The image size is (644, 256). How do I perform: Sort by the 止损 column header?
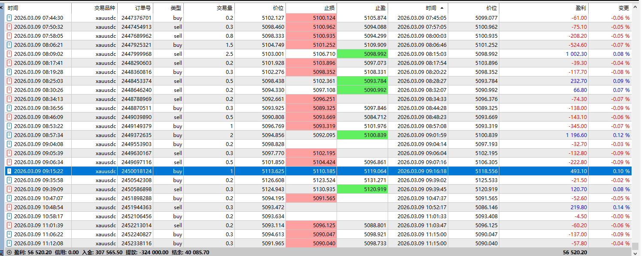(311, 8)
